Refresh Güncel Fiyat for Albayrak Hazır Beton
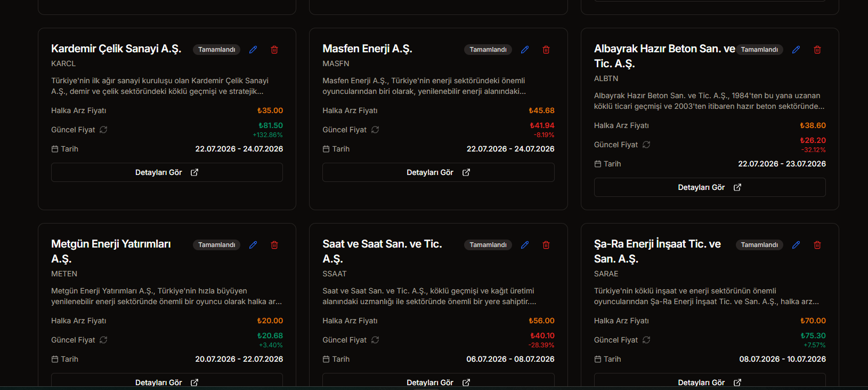Screen dimensions: 868x390 click(x=646, y=145)
